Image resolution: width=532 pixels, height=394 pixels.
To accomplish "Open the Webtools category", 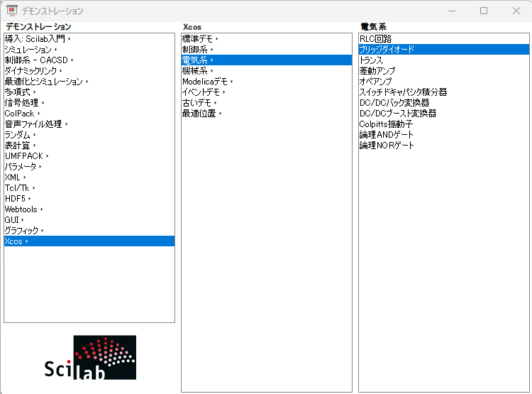I will point(89,209).
